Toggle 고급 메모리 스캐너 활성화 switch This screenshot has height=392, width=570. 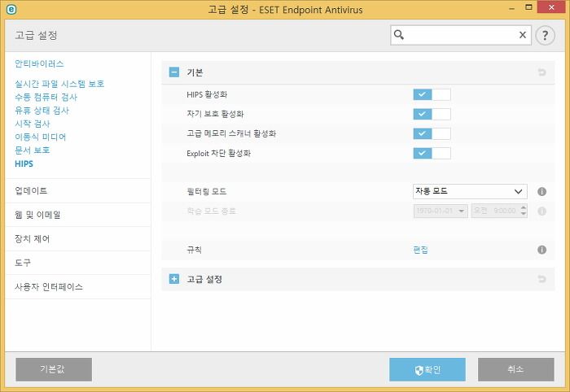coord(432,133)
